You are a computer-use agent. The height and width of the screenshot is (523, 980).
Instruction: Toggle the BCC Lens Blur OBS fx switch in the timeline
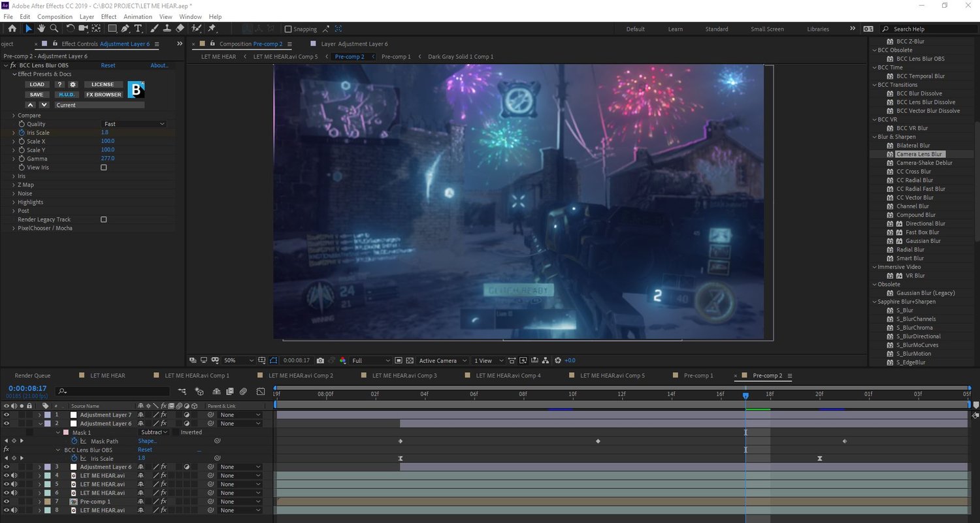(x=7, y=450)
